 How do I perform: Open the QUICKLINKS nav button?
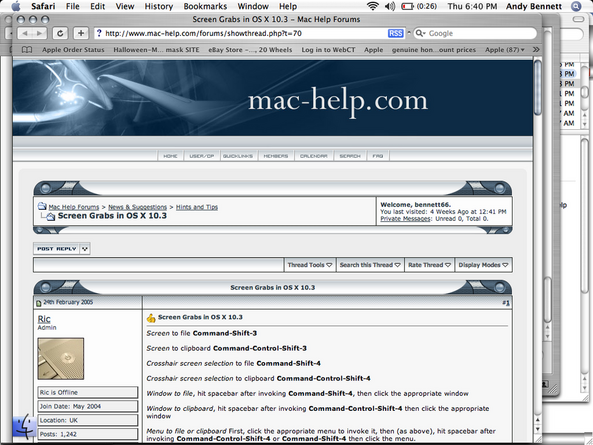point(238,156)
